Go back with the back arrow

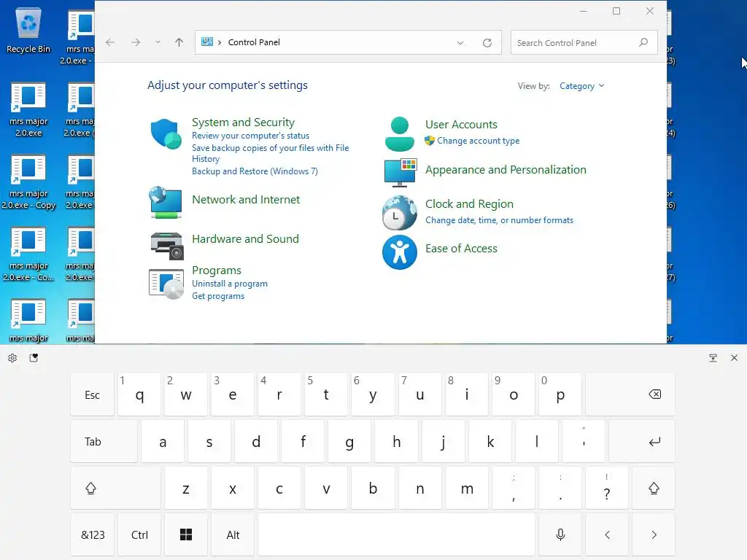click(110, 42)
